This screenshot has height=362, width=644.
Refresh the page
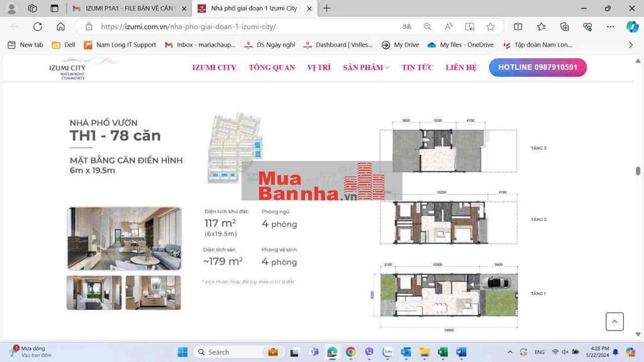[38, 27]
